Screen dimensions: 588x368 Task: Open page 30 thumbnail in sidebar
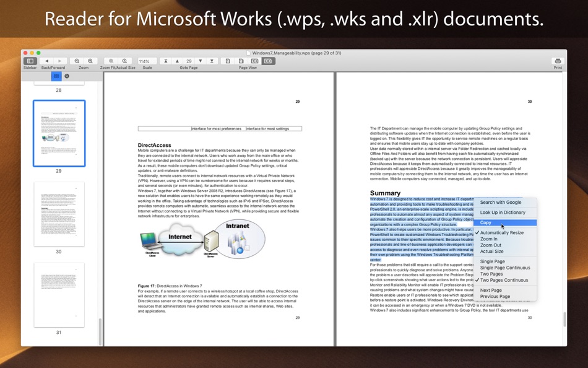[59, 214]
